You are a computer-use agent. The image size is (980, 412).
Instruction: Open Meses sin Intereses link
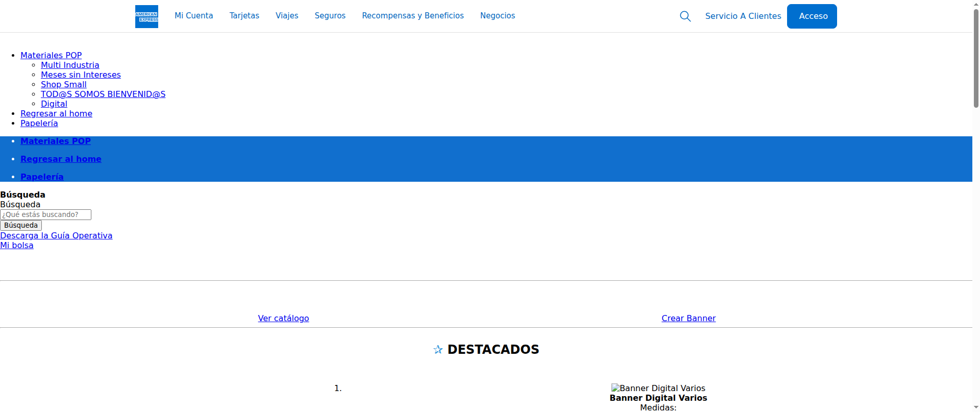click(x=81, y=75)
